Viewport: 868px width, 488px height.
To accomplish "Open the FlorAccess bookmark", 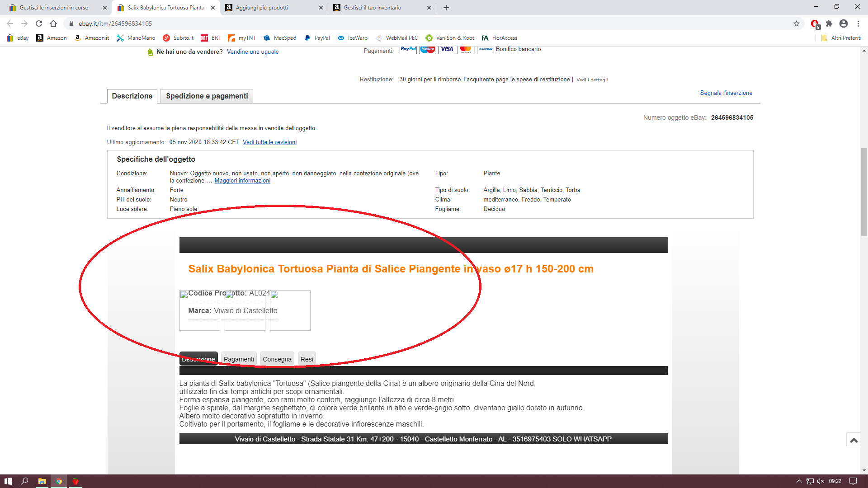I will (x=500, y=38).
